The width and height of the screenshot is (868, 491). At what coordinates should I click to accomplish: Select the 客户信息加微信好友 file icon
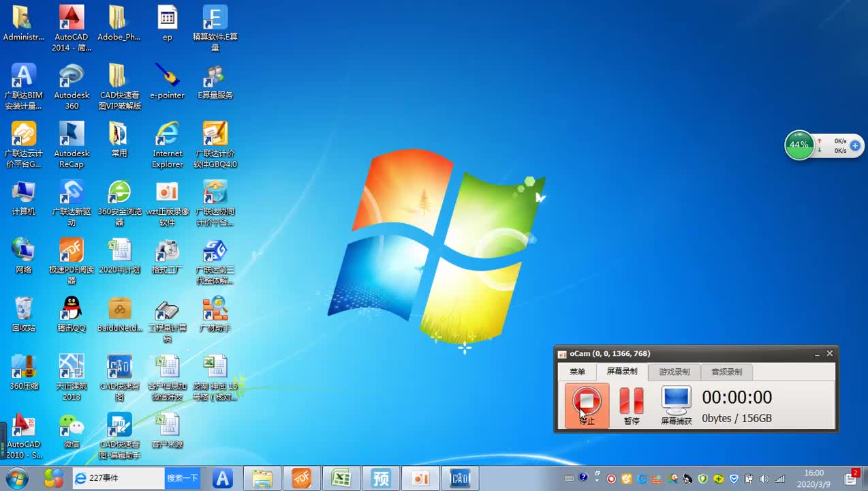pos(168,376)
